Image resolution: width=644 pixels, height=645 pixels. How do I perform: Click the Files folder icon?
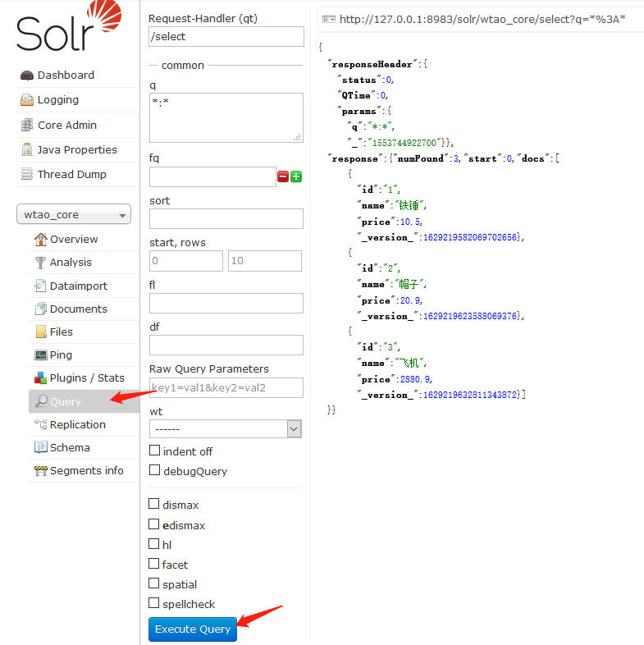pyautogui.click(x=41, y=332)
